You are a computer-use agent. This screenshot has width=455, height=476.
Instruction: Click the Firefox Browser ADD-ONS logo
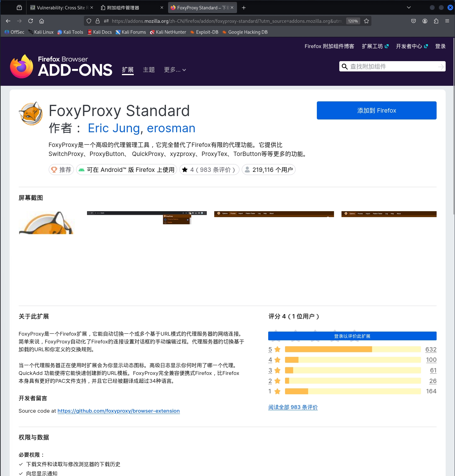pos(61,66)
